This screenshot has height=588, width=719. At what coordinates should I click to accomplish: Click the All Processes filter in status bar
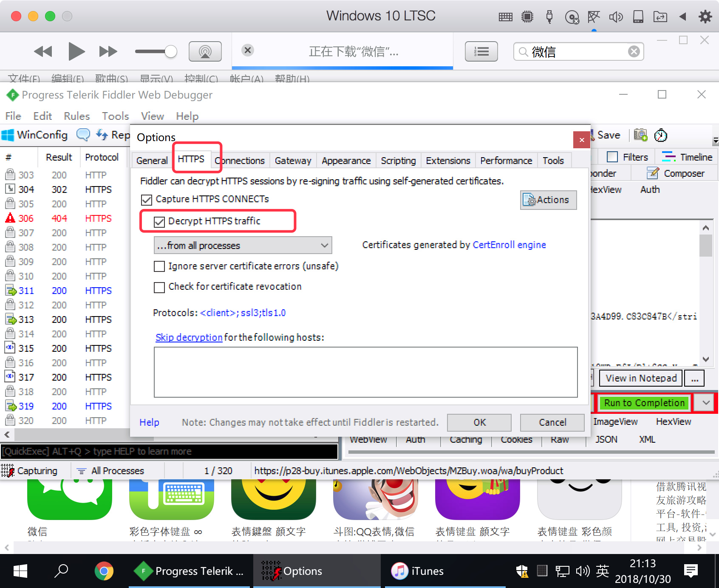pyautogui.click(x=110, y=471)
